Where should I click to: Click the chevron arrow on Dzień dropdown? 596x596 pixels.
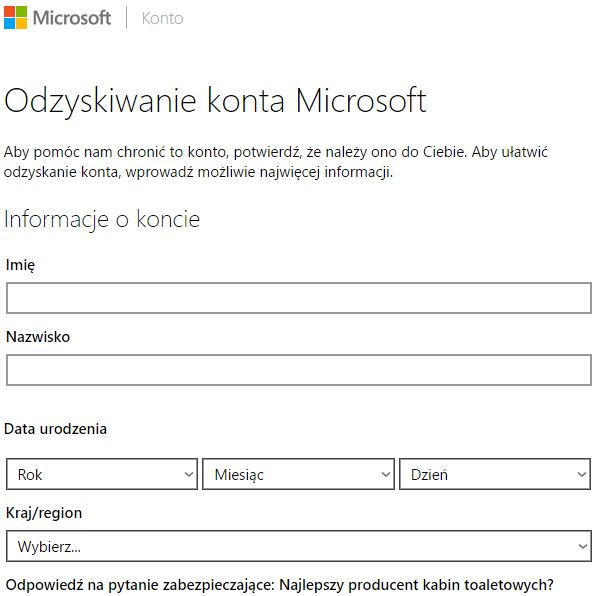point(582,474)
